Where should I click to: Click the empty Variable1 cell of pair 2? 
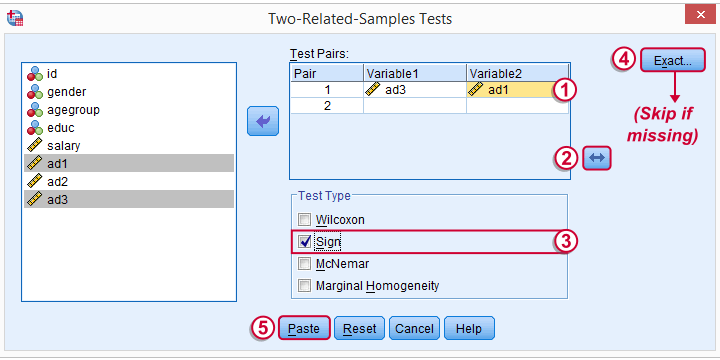pos(415,106)
